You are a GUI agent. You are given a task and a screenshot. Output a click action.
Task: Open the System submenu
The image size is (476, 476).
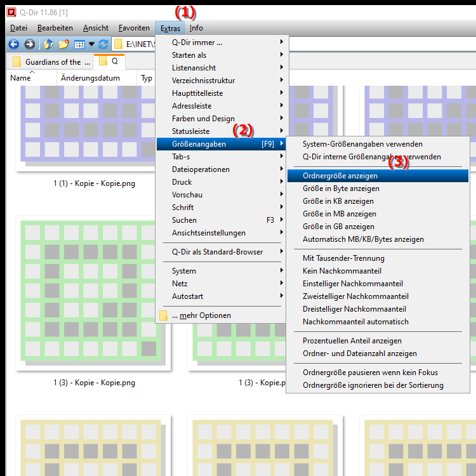click(x=221, y=271)
